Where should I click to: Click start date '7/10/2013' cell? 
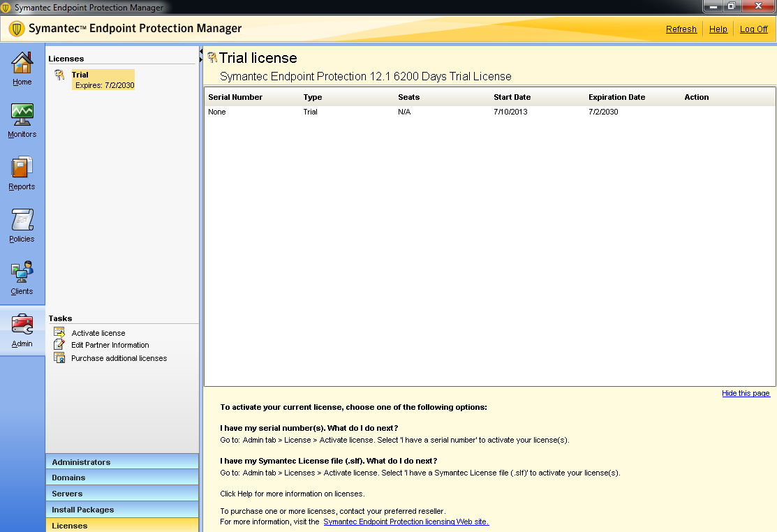tap(510, 112)
